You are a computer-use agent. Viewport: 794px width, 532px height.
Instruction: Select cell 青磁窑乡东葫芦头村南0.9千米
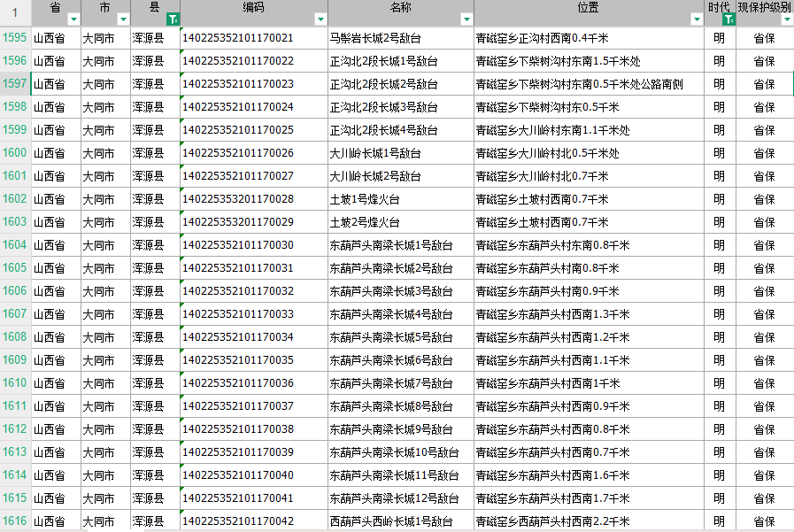[589, 291]
